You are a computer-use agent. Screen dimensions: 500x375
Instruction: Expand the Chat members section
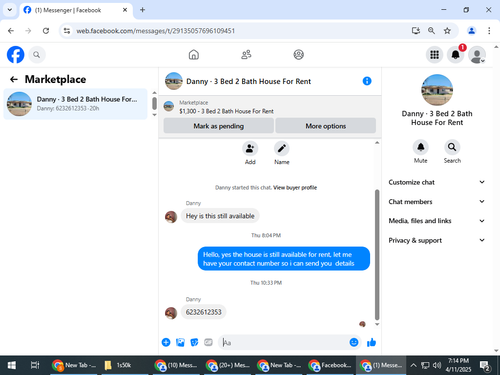(437, 202)
